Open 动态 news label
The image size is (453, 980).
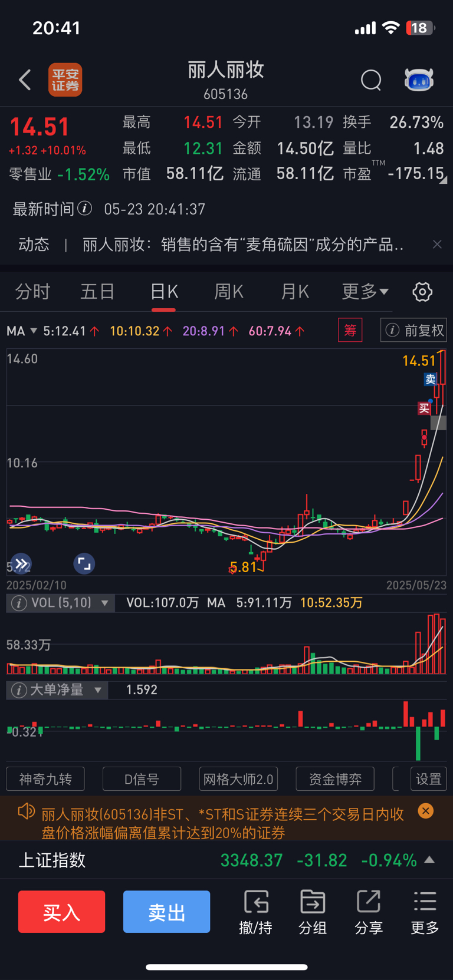pyautogui.click(x=34, y=244)
